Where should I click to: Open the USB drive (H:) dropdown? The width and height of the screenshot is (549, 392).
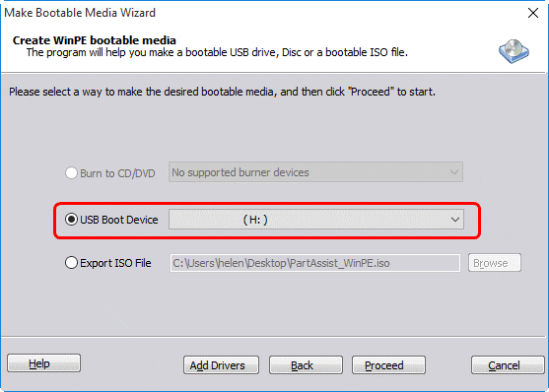[x=316, y=220]
